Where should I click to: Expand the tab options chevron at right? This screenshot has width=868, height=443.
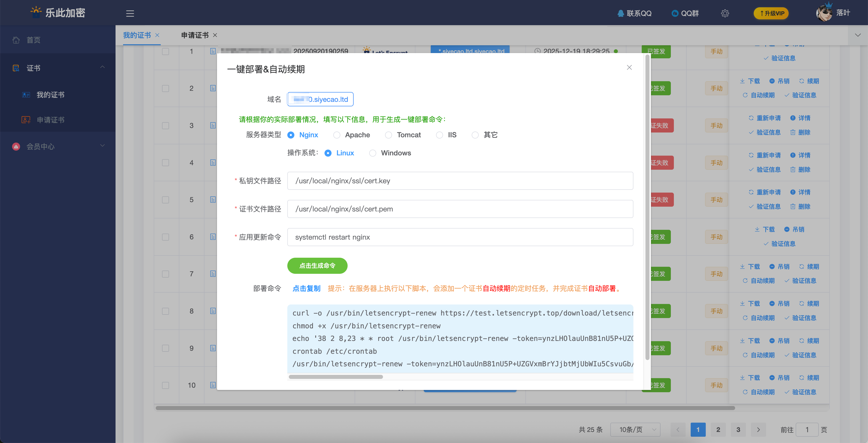click(858, 35)
